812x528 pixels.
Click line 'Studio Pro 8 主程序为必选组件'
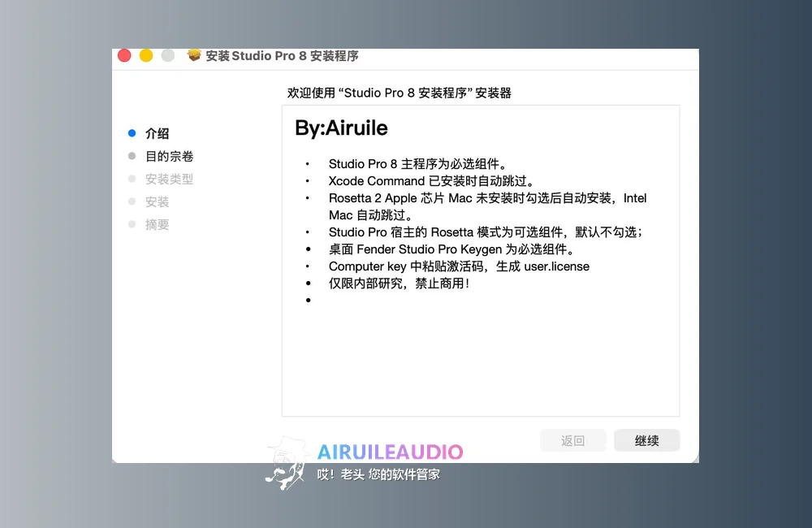click(x=418, y=164)
